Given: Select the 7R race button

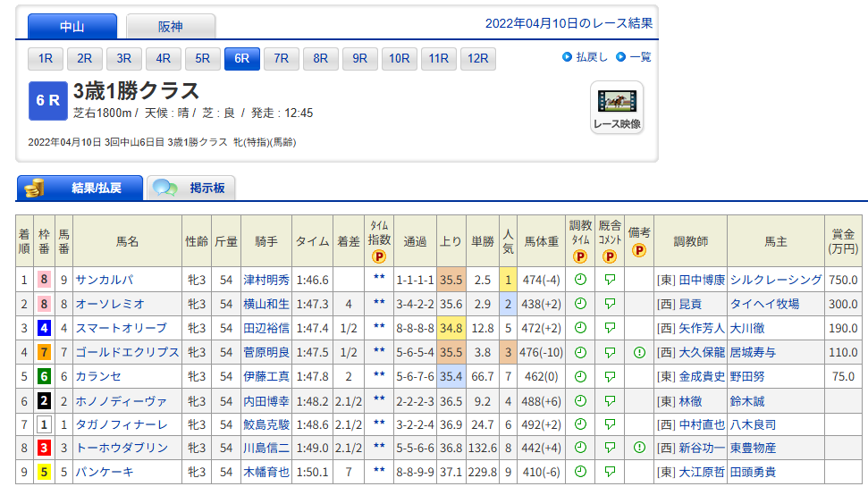Looking at the screenshot, I should pos(282,59).
